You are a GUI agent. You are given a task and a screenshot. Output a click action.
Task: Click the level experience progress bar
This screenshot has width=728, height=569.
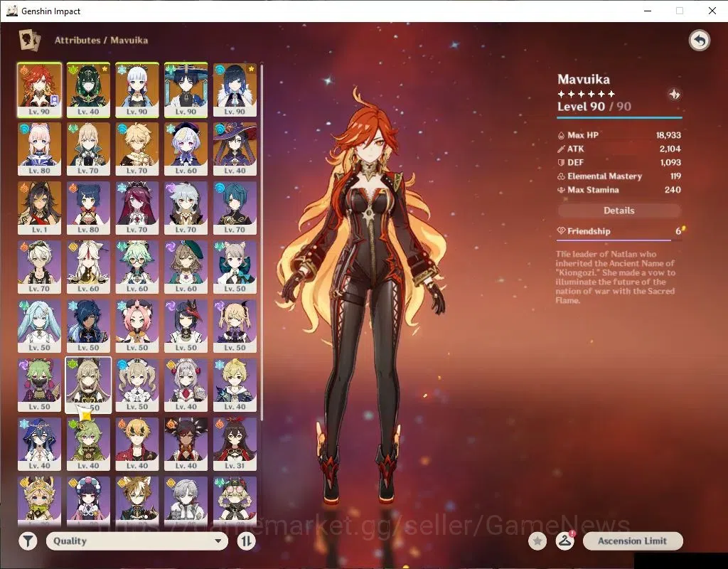click(619, 118)
